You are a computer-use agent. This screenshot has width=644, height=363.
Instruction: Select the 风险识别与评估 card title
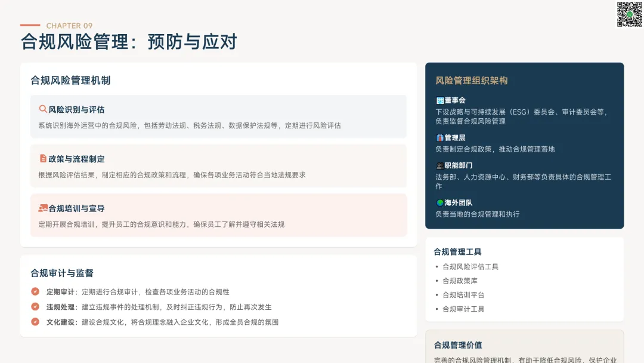point(76,110)
